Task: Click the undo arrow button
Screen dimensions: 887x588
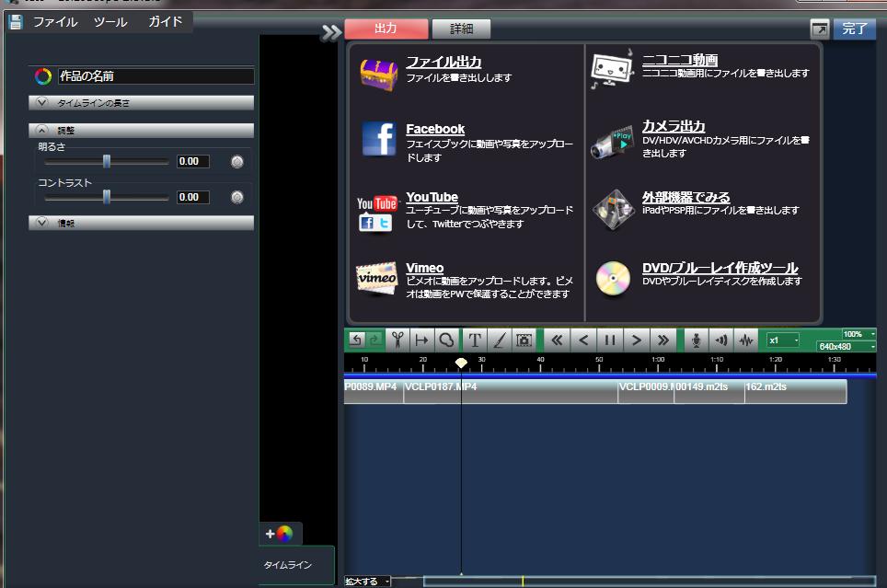Action: click(355, 340)
